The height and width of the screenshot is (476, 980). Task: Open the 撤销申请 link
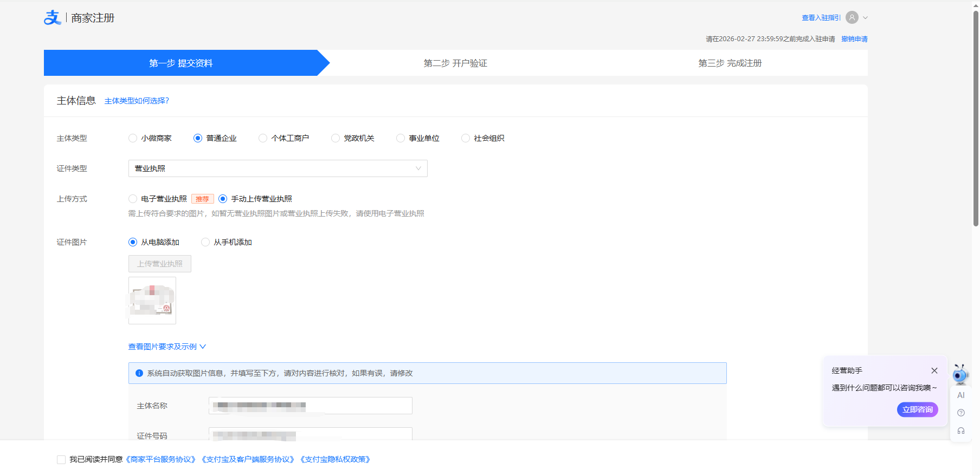tap(854, 39)
